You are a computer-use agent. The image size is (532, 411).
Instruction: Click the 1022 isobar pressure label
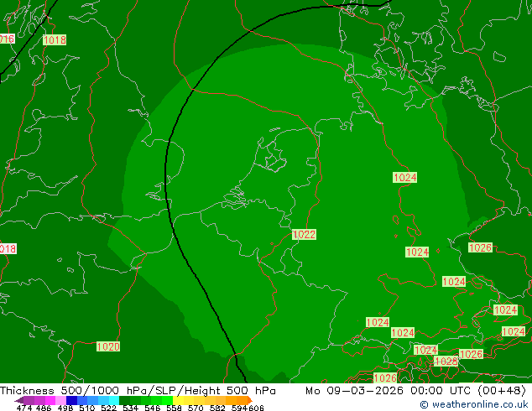[x=304, y=234]
